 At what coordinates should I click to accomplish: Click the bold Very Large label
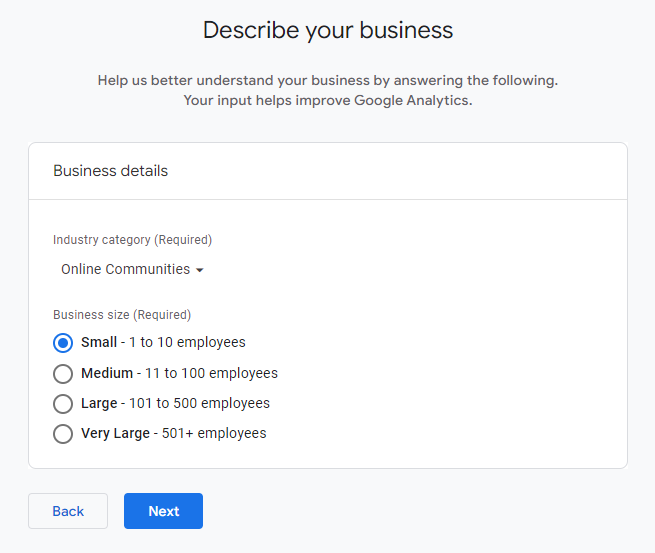pyautogui.click(x=115, y=433)
